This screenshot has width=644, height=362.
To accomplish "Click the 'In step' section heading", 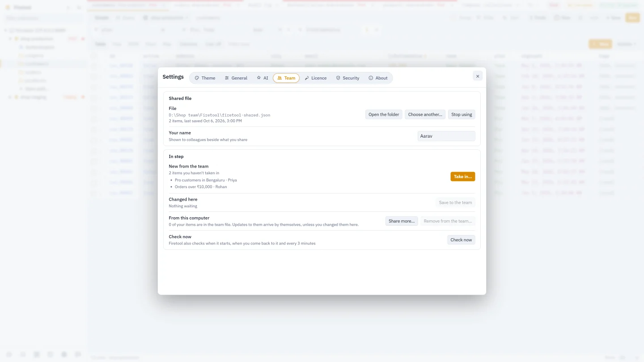I will (176, 156).
